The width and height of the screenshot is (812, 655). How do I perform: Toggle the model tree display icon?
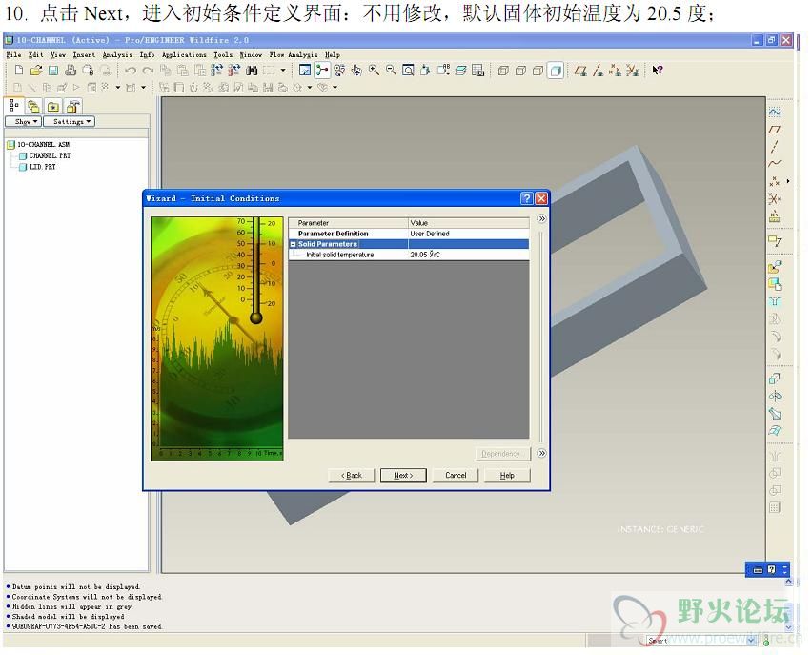(14, 106)
